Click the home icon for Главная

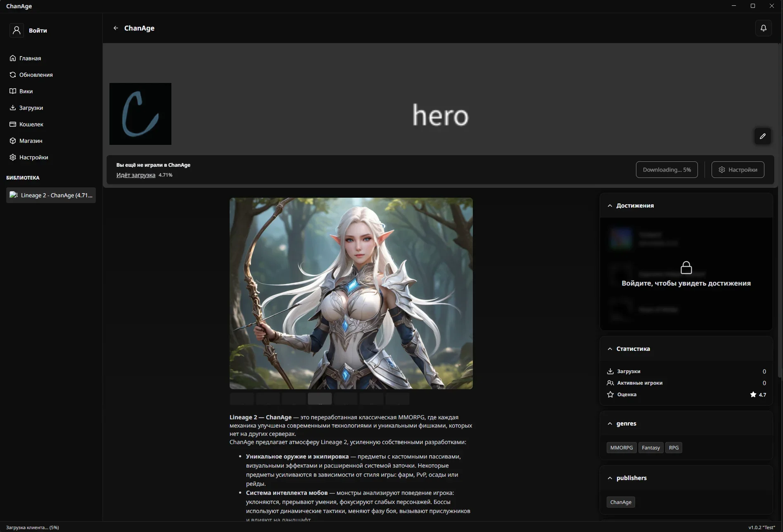[13, 58]
